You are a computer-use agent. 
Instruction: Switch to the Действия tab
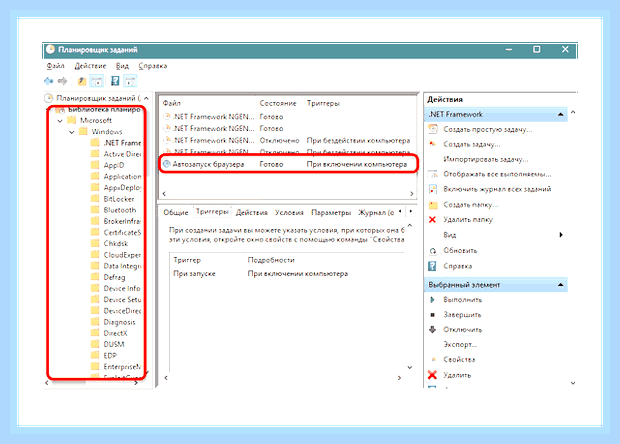pyautogui.click(x=251, y=212)
